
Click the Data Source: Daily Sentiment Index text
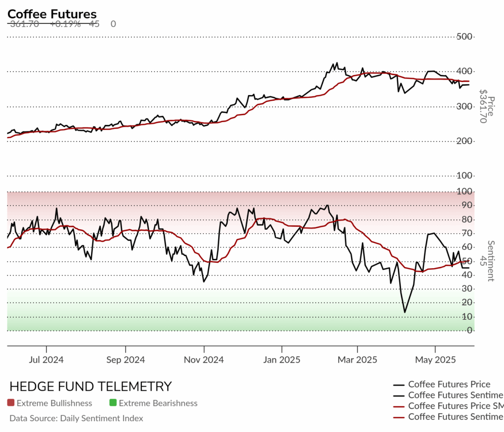tap(76, 418)
